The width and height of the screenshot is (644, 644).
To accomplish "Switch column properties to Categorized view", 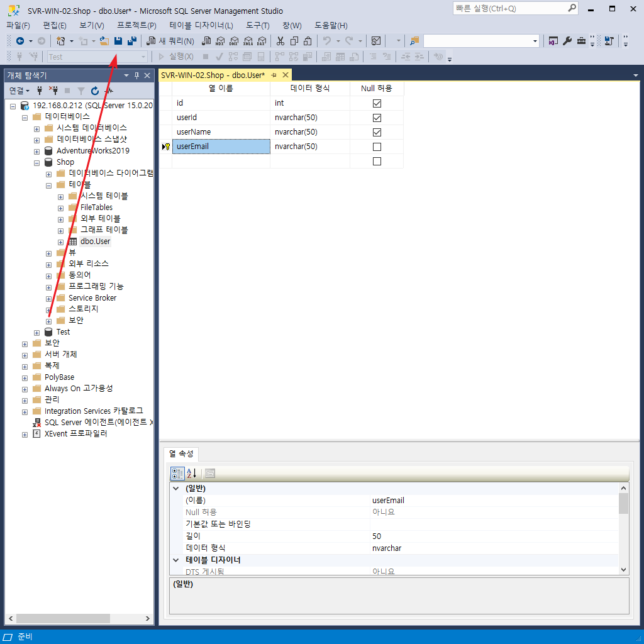I will pos(177,473).
